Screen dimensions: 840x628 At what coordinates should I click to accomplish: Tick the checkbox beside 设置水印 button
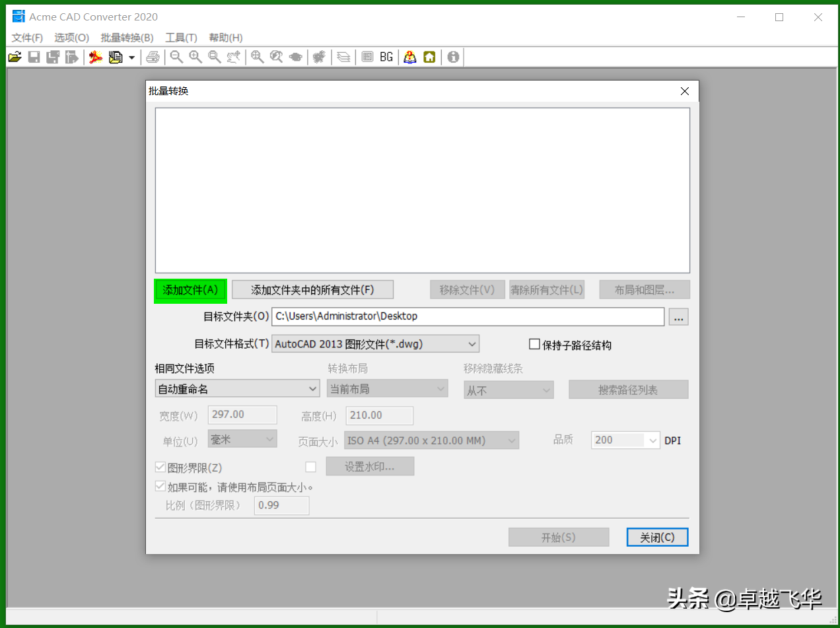coord(311,467)
